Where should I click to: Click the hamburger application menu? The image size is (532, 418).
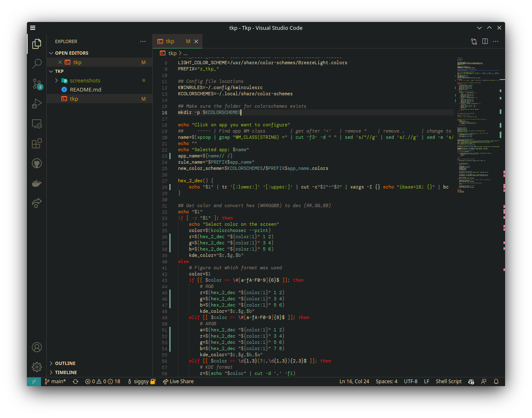[x=33, y=28]
